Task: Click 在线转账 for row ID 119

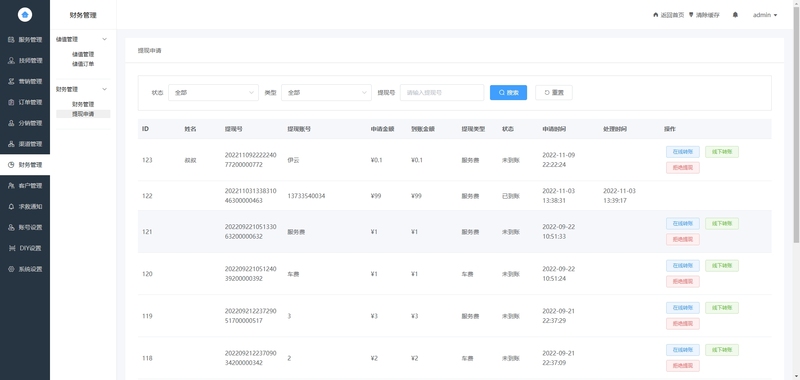Action: pos(683,308)
